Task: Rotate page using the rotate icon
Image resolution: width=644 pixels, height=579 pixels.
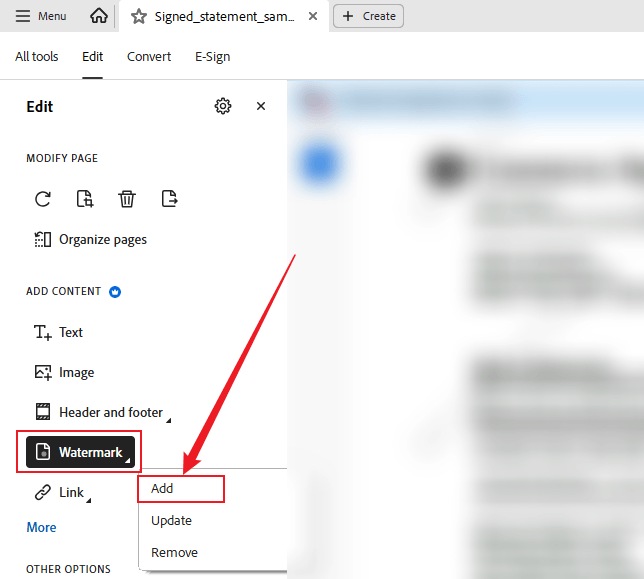Action: point(43,199)
